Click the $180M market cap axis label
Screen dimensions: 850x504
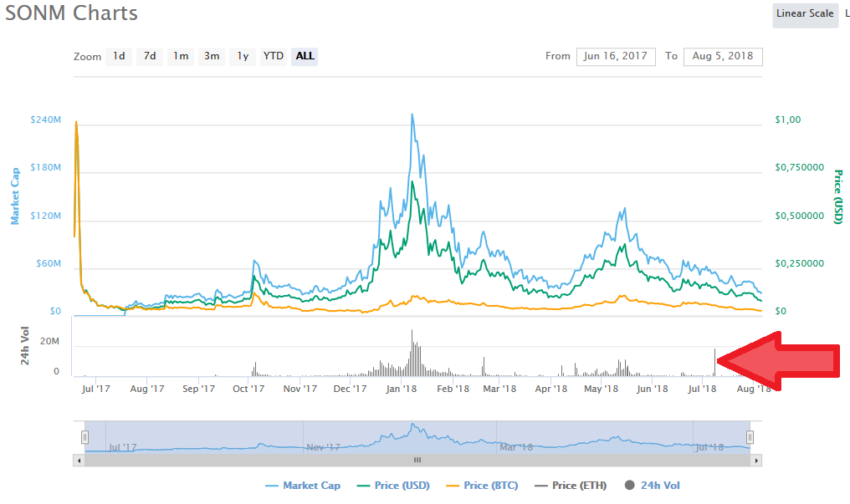click(x=45, y=167)
